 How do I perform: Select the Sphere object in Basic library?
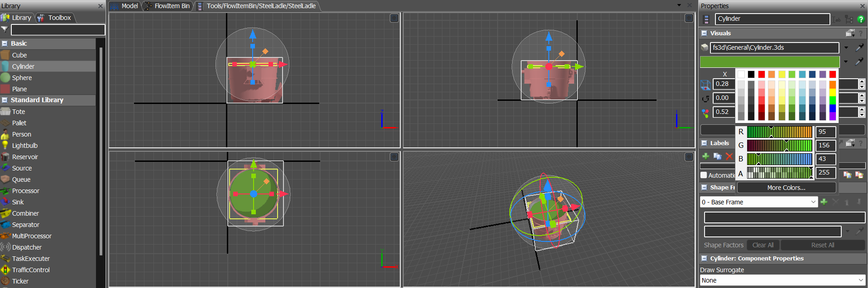22,78
